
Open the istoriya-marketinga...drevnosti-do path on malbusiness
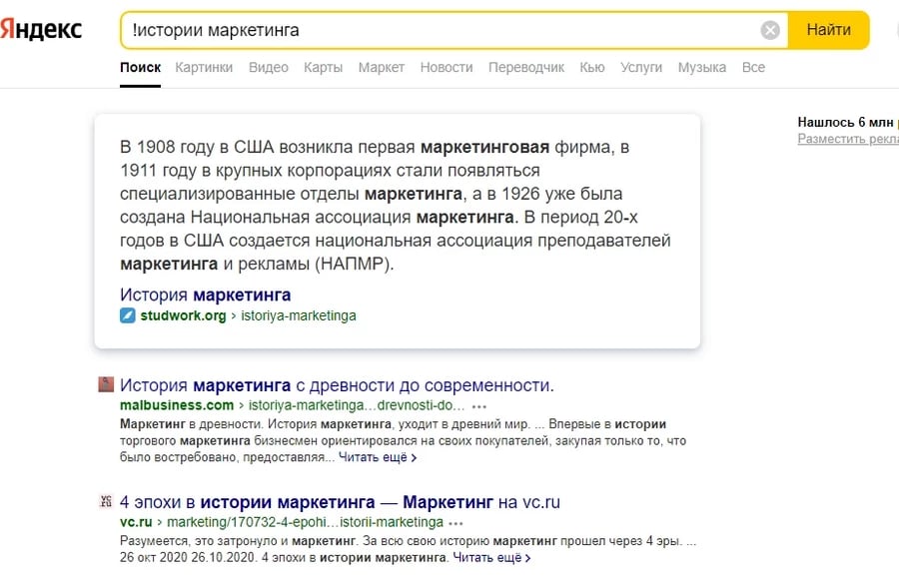click(356, 405)
